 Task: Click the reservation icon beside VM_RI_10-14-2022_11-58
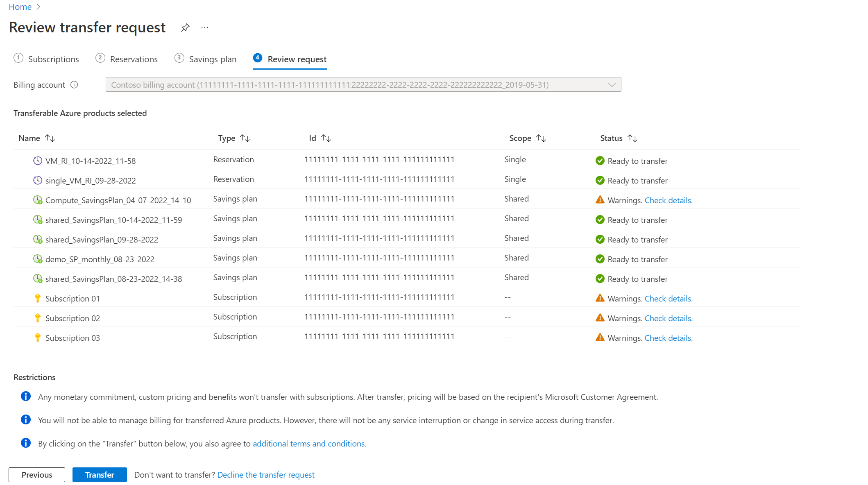pyautogui.click(x=37, y=161)
